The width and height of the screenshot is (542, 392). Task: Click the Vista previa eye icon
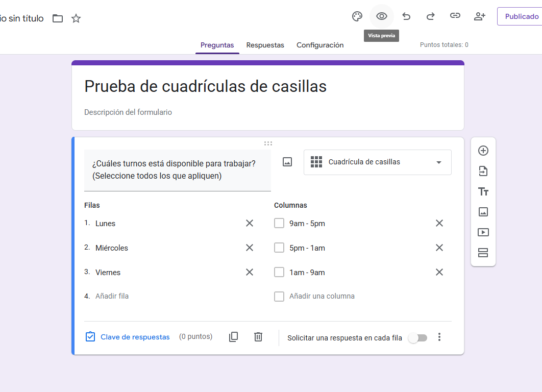click(x=382, y=16)
